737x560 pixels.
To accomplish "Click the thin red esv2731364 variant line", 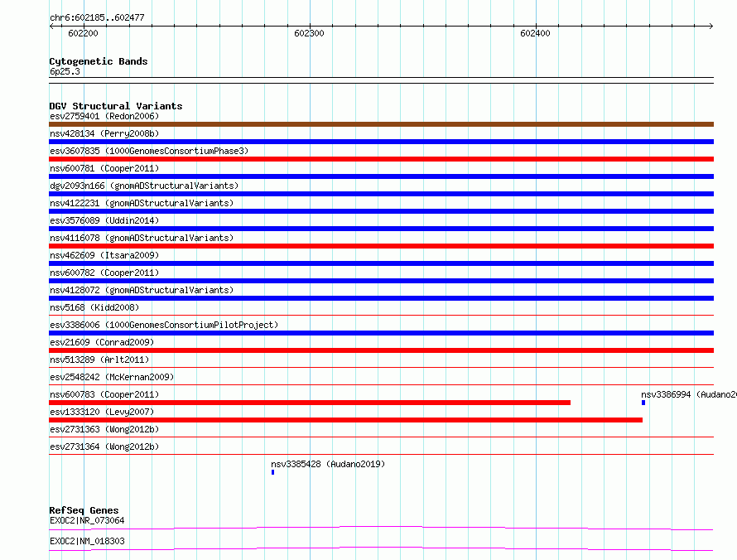I will 381,454.
